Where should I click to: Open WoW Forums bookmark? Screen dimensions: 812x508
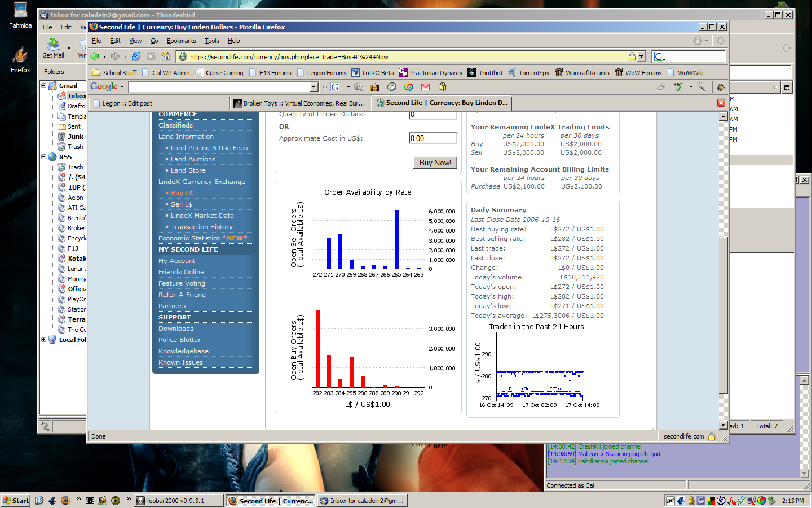638,73
